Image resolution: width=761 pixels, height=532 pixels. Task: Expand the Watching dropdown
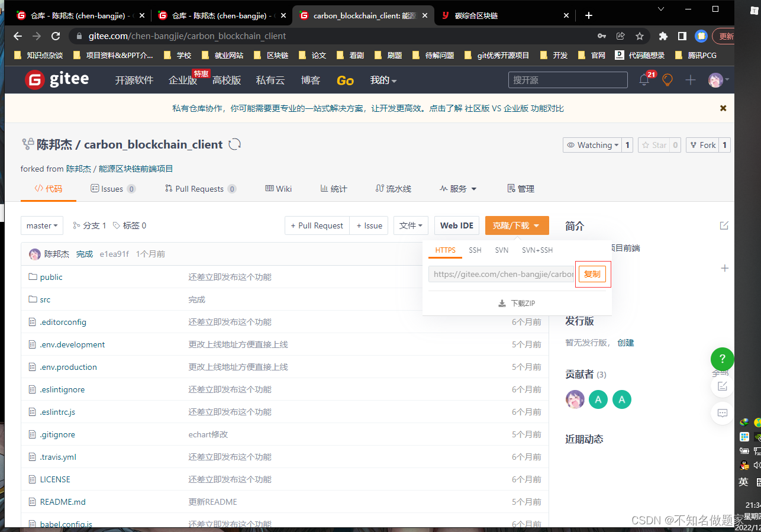[592, 145]
